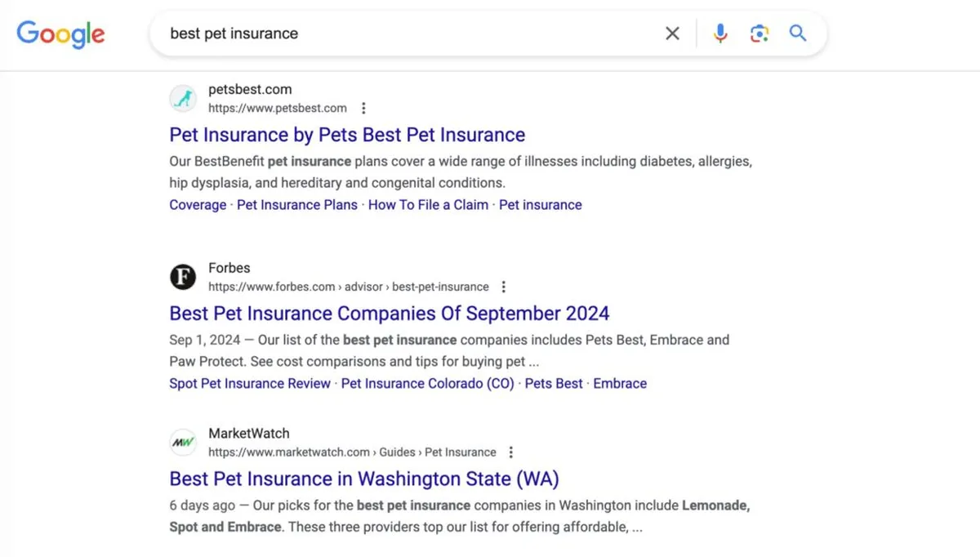
Task: Open 'Best Pet Insurance Companies Of September 2024'
Action: 390,314
